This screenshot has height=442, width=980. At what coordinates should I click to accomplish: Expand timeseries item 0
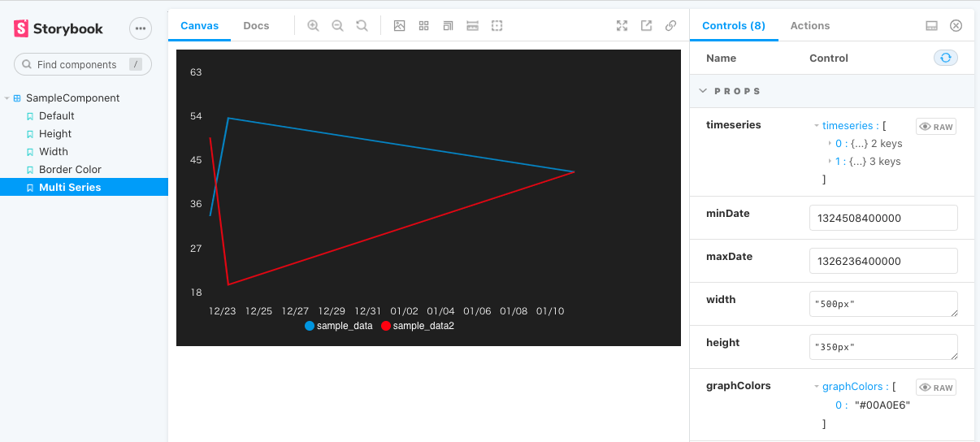[x=830, y=143]
